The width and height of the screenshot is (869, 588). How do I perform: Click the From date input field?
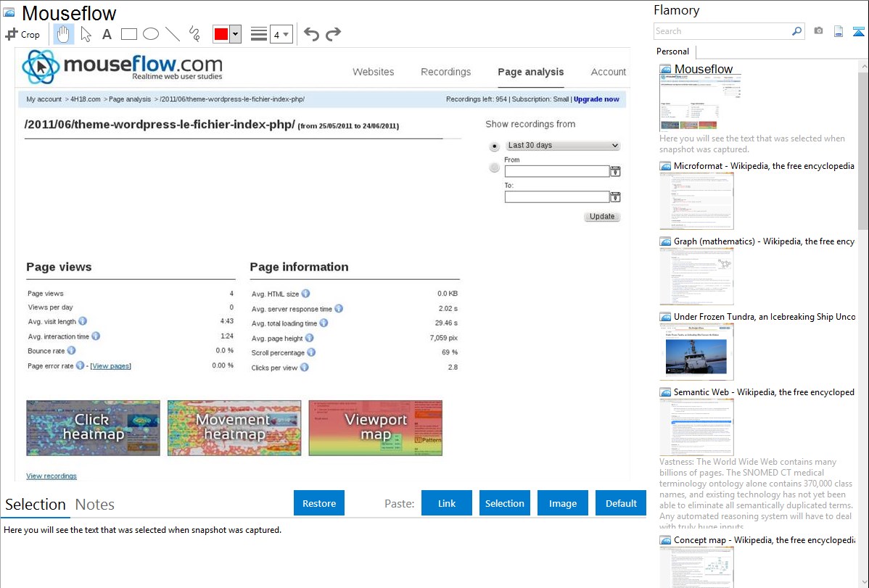pos(557,171)
